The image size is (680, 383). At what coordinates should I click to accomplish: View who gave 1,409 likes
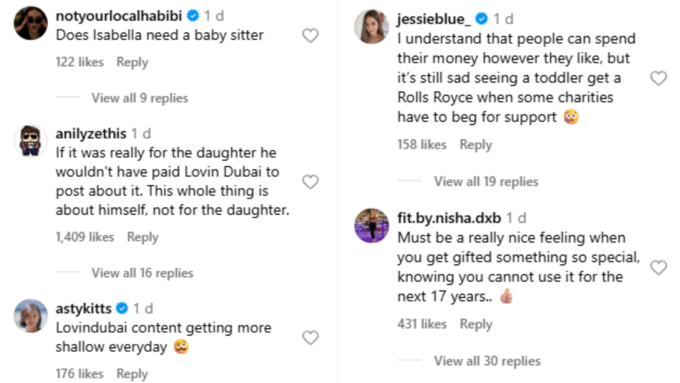pos(85,237)
